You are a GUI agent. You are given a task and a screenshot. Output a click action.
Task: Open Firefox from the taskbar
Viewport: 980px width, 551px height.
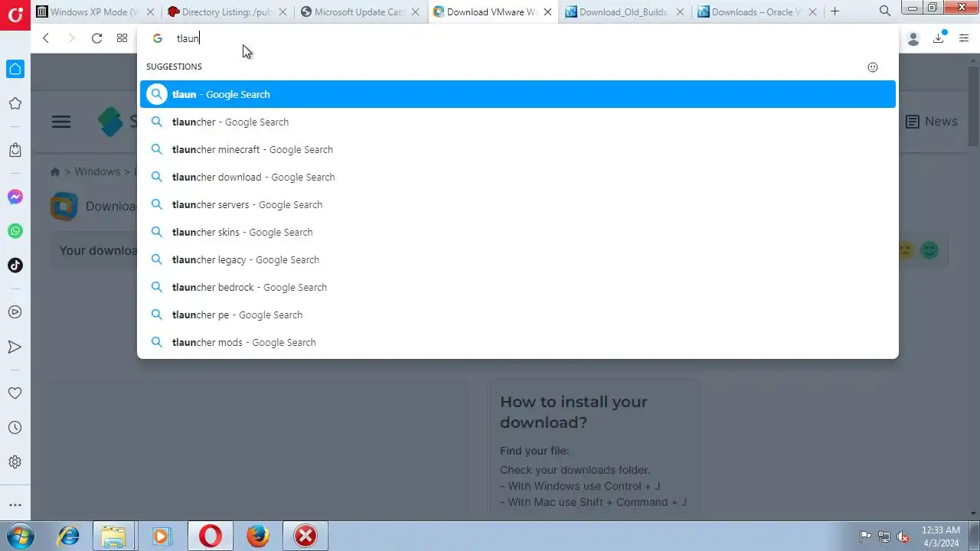pyautogui.click(x=258, y=536)
